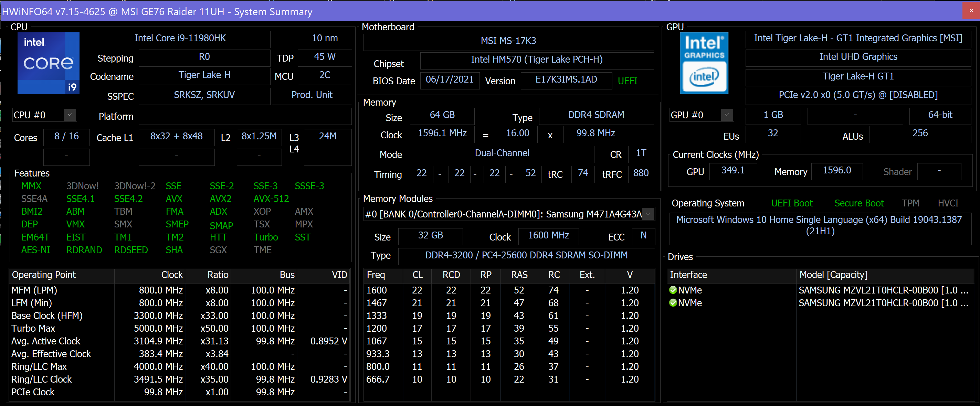Click the Secure Boot indicator label
This screenshot has height=406, width=980.
(858, 203)
